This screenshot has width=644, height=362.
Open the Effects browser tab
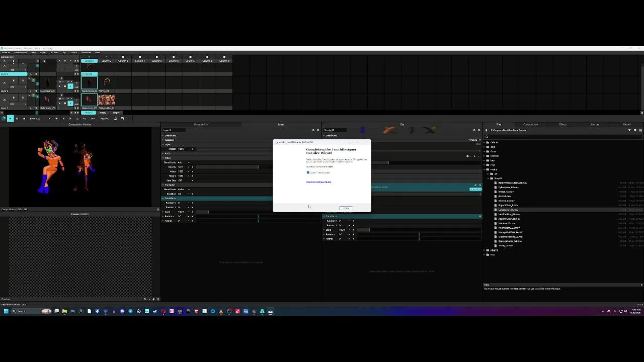point(563,124)
